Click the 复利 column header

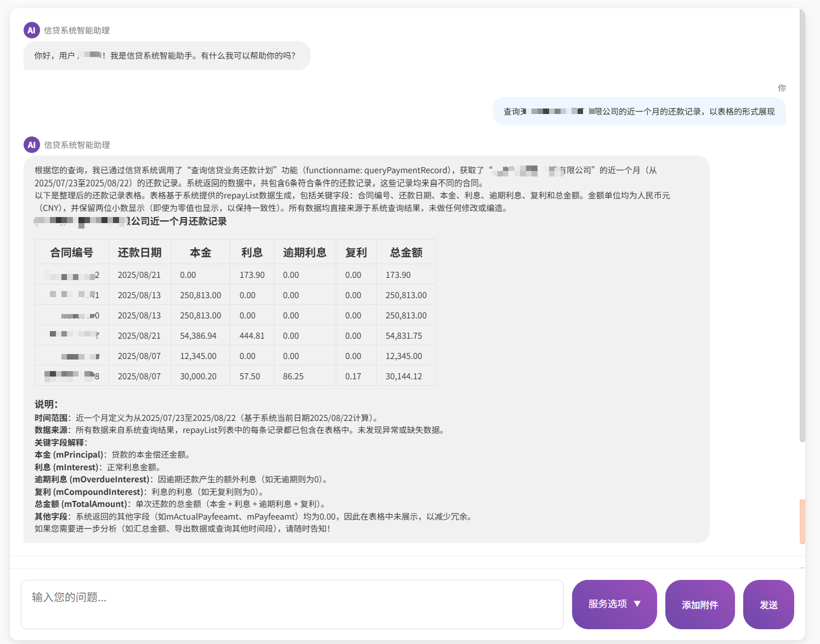point(356,252)
